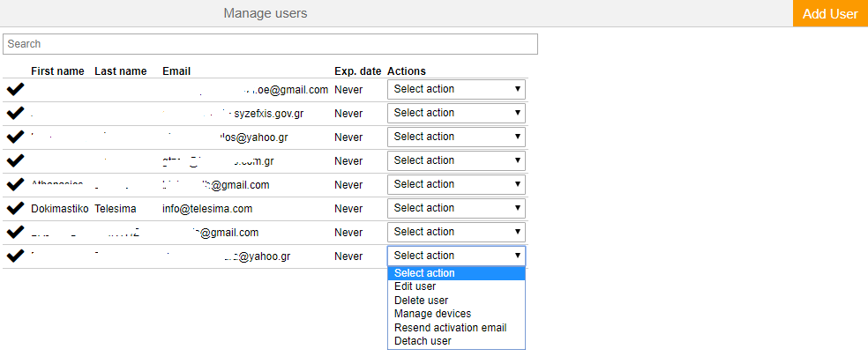Open action dropdown for info@telesima.com
Image resolution: width=868 pixels, height=364 pixels.
tap(456, 208)
